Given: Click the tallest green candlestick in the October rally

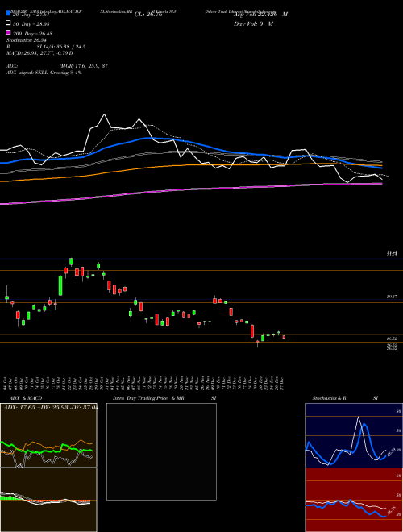Looking at the screenshot, I should (60, 285).
